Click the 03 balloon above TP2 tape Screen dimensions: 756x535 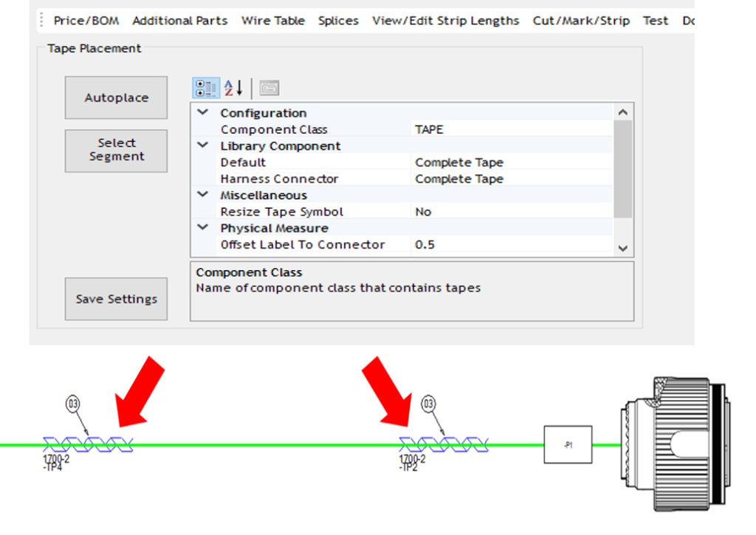coord(428,404)
